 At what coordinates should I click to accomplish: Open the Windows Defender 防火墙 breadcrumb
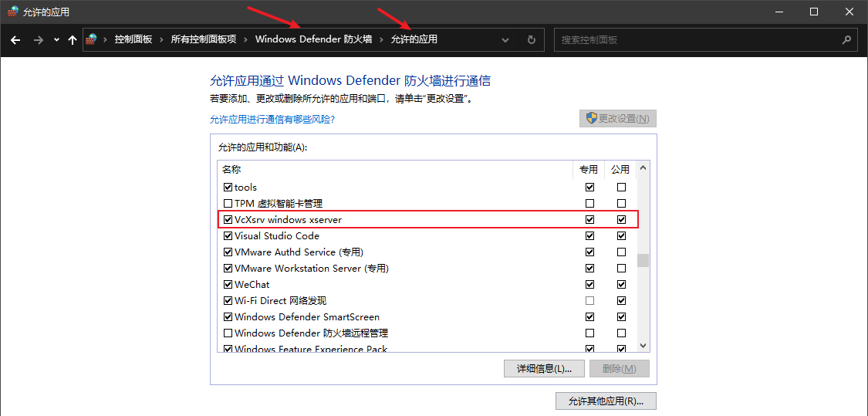(x=313, y=39)
